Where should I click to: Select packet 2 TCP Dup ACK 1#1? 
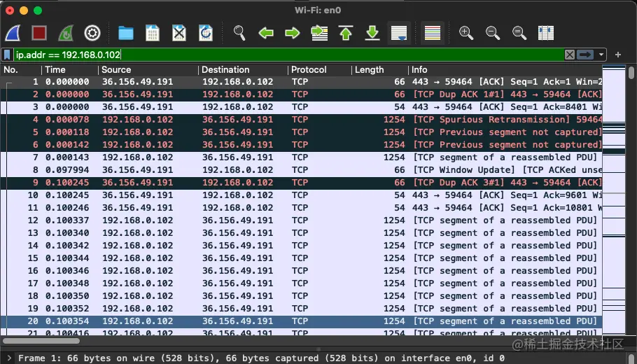coord(301,94)
